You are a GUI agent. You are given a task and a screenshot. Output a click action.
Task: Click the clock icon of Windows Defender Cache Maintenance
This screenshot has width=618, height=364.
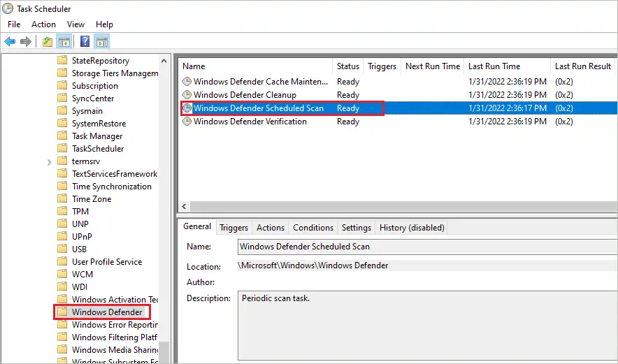pos(187,82)
